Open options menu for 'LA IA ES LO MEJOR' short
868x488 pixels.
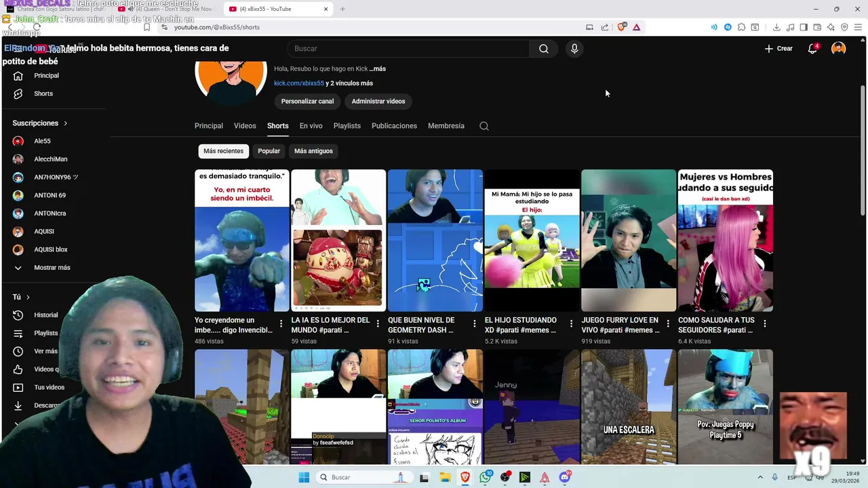click(x=378, y=324)
